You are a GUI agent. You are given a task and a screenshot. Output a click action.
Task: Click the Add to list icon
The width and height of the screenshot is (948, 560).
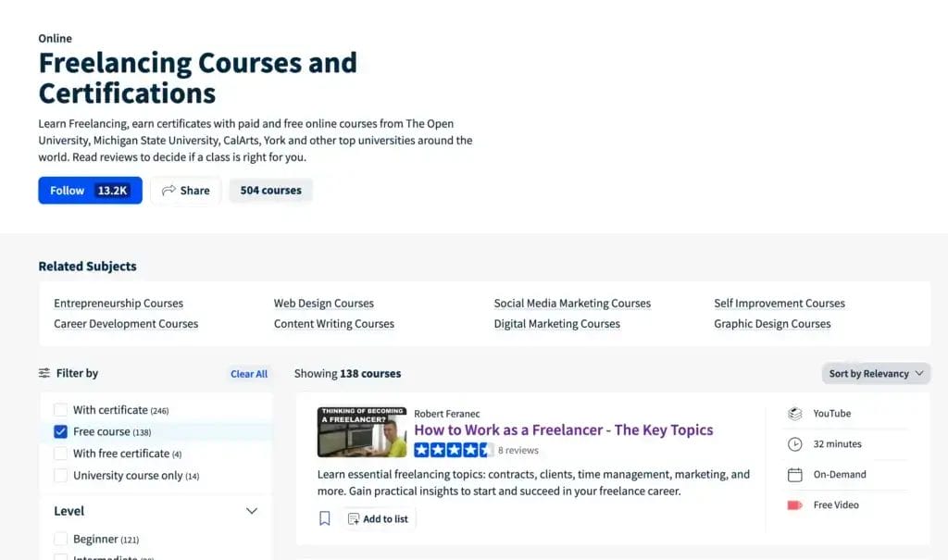(x=353, y=518)
